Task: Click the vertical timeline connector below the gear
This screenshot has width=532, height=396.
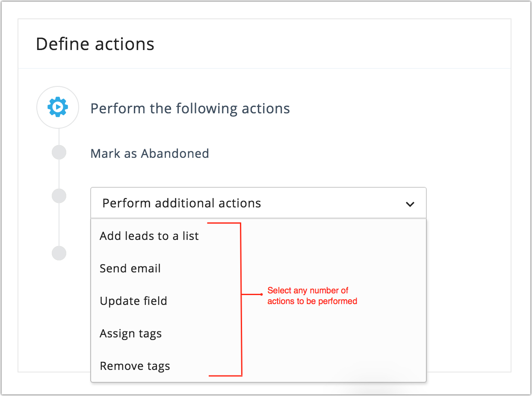Action: click(59, 137)
